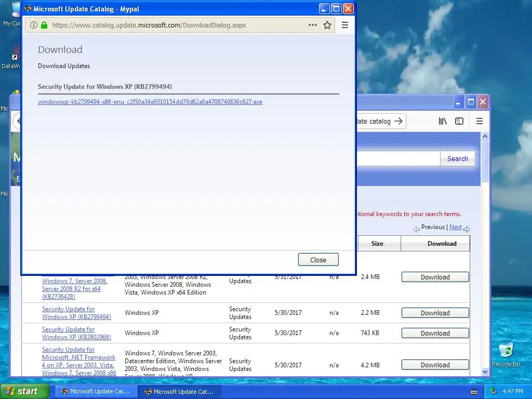Click the Security Update for Windows XP (KB2799494) heading
Image resolution: width=532 pixels, height=399 pixels.
coord(105,87)
